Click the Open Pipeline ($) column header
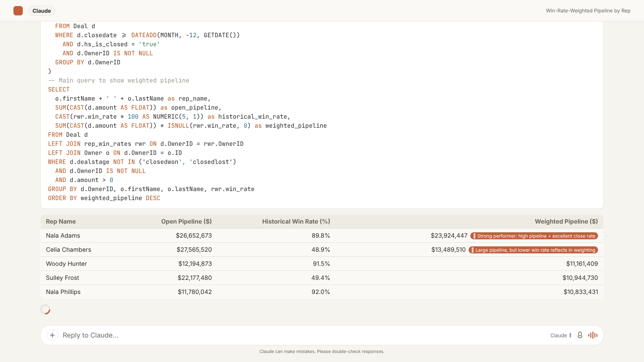This screenshot has width=644, height=362. coord(186,222)
